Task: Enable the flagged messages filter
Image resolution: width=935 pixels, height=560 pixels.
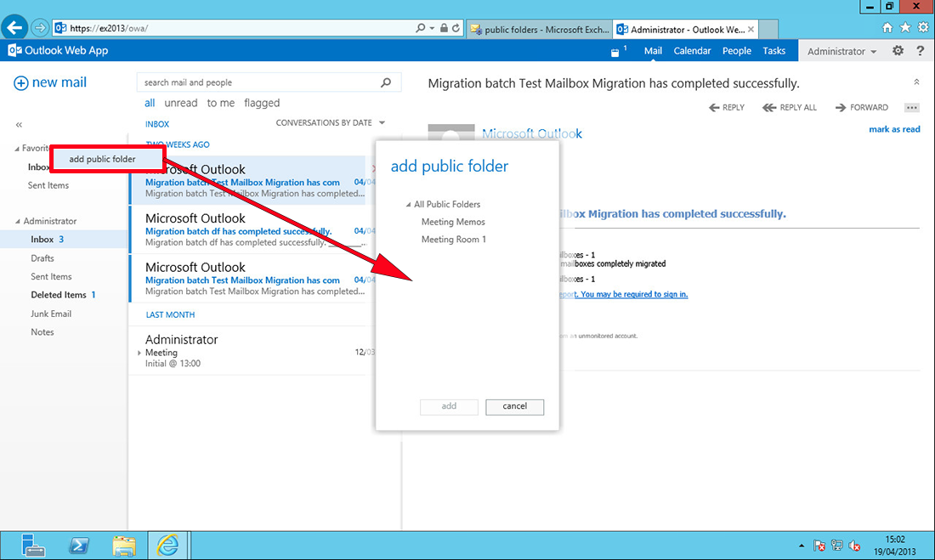Action: [261, 103]
